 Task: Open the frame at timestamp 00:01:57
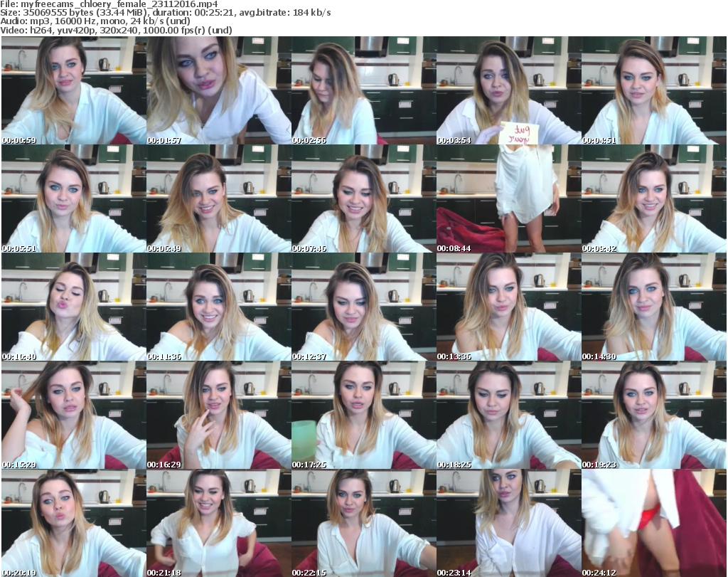[219, 90]
